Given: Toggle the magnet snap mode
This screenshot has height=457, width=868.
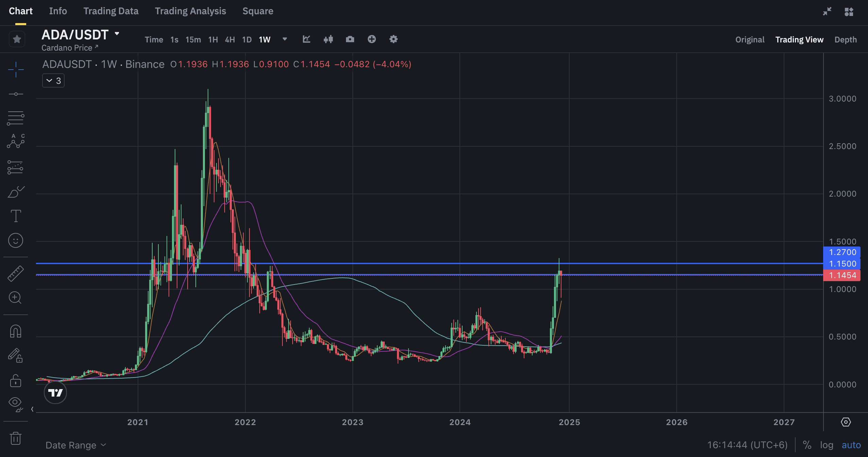Looking at the screenshot, I should (x=16, y=331).
